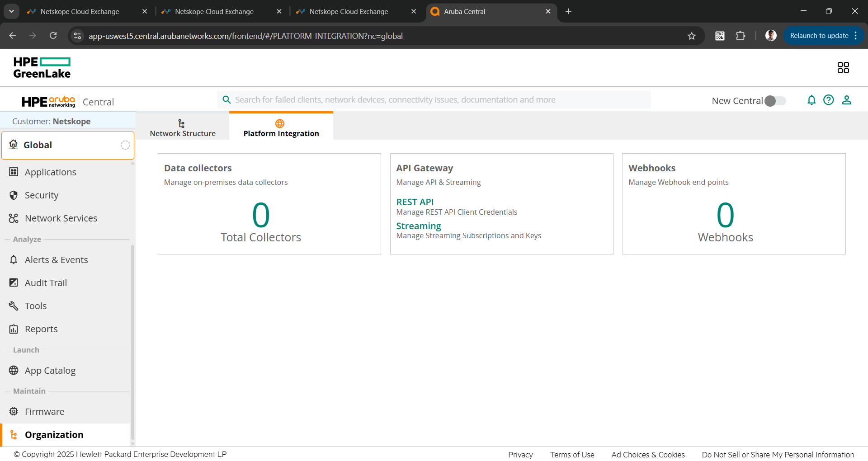The width and height of the screenshot is (868, 461).
Task: Select the Aruba Central browser tab
Action: 491,11
